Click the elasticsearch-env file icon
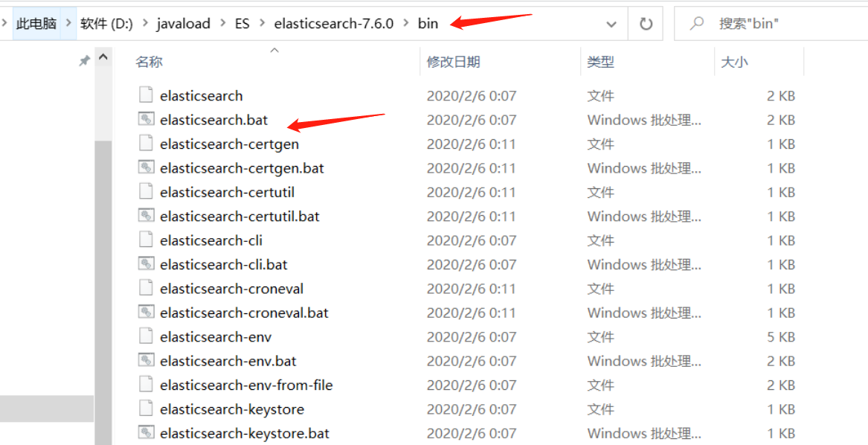 click(x=146, y=336)
